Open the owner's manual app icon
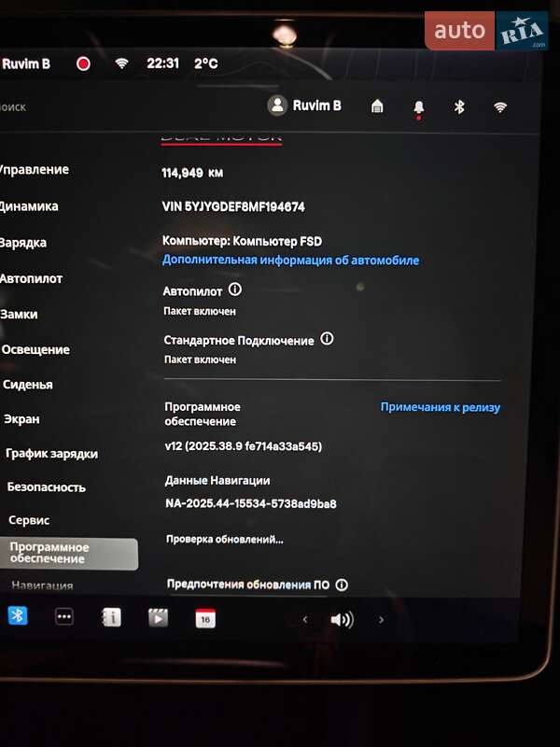Image resolution: width=560 pixels, height=747 pixels. click(111, 618)
